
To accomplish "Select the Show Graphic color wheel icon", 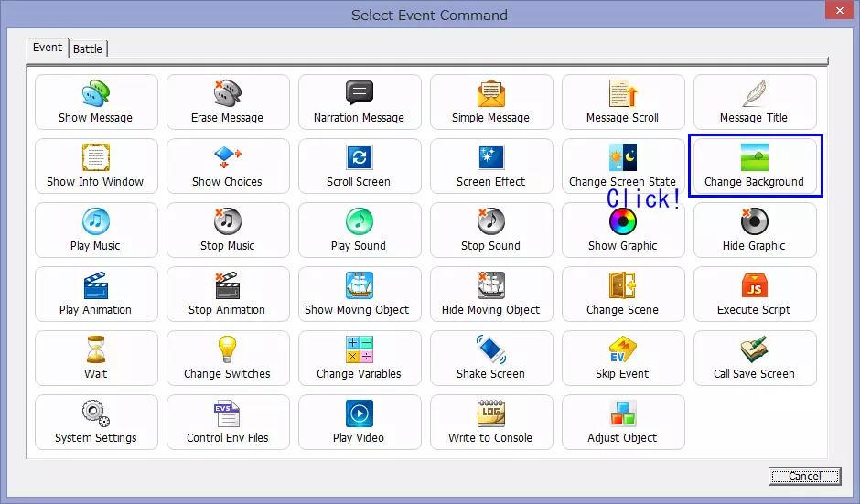I will [x=622, y=222].
